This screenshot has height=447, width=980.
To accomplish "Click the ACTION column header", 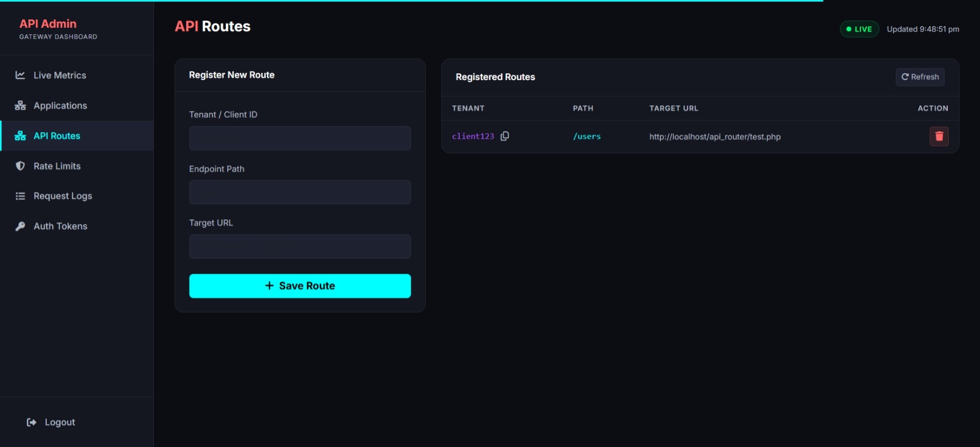I will tap(933, 108).
